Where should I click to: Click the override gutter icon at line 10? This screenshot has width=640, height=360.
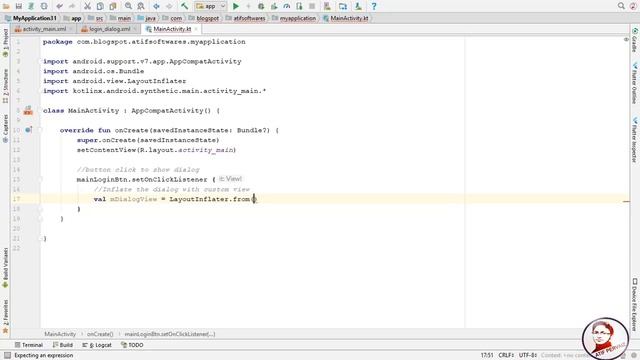coord(28,130)
